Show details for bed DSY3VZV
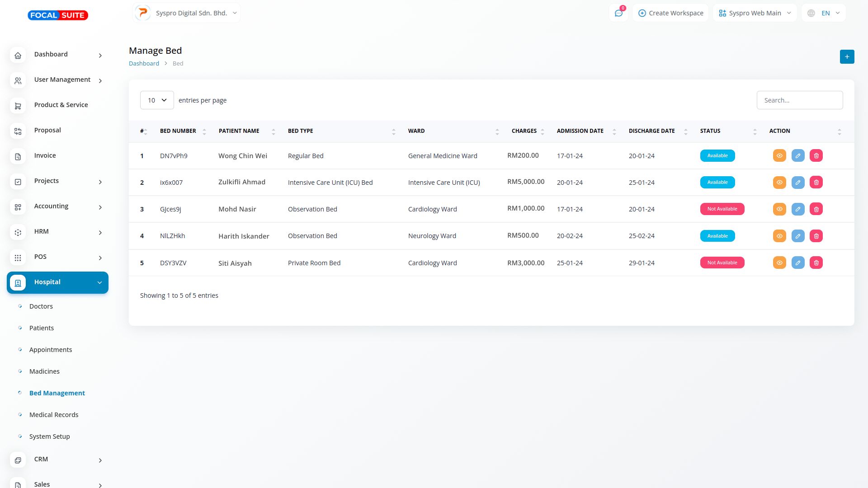This screenshot has height=488, width=868. (779, 263)
